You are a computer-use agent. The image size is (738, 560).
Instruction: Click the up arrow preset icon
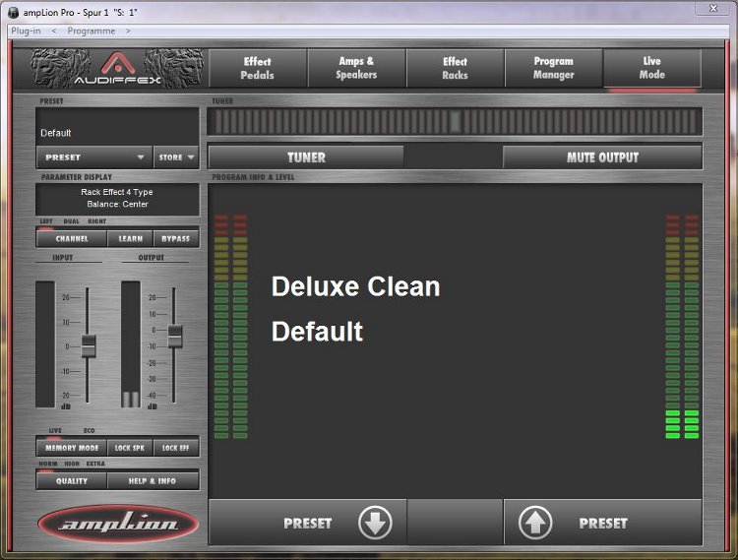point(535,523)
